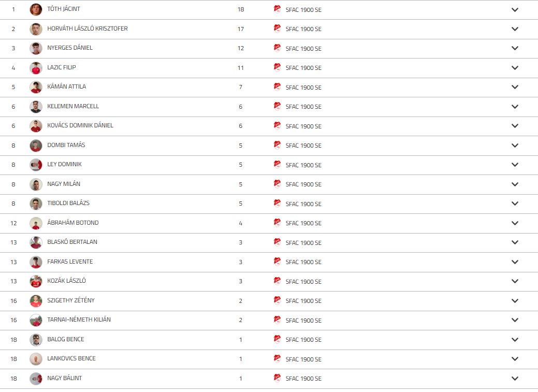Click the club crest in Kámán Attila's row
538x392 pixels.
point(277,87)
